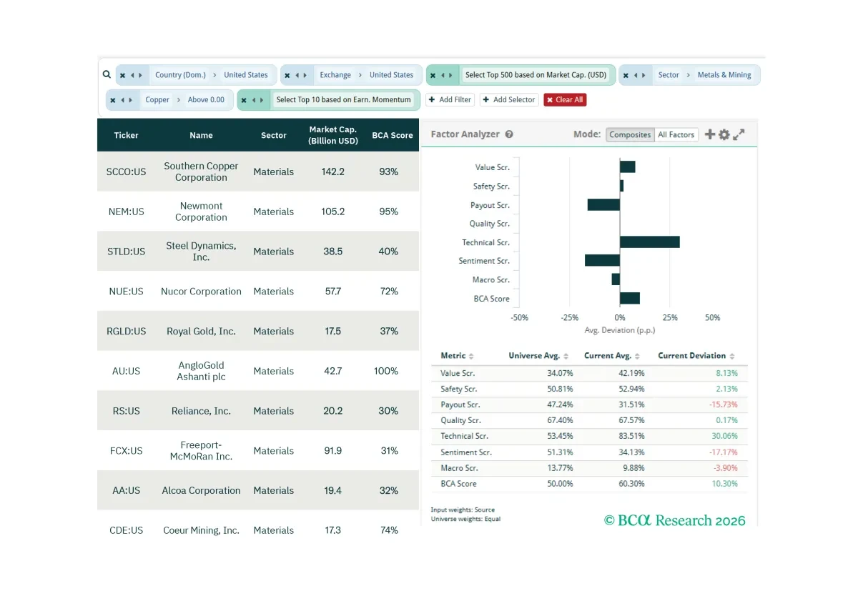
Task: Remove the Country (Dom.) filter via its x
Action: (x=122, y=75)
